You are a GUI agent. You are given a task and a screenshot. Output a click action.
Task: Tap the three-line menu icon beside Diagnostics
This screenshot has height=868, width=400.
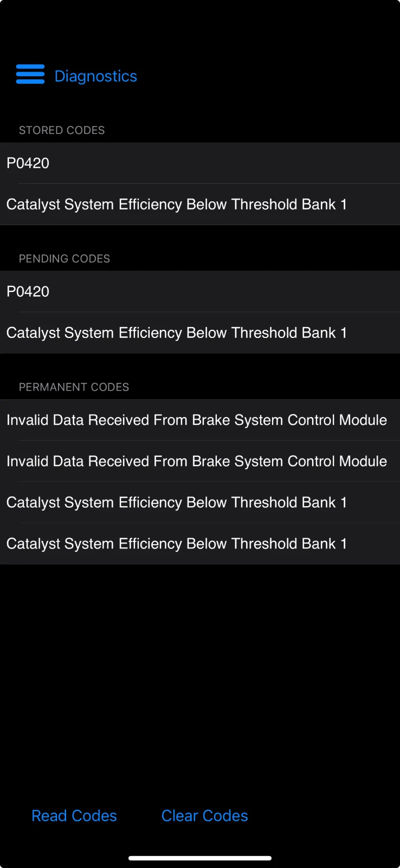click(x=30, y=74)
